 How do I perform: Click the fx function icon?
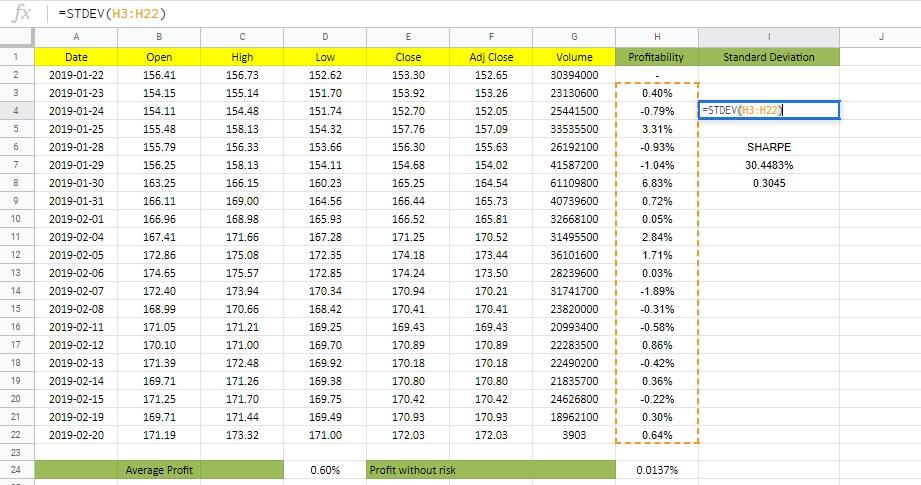tap(21, 12)
